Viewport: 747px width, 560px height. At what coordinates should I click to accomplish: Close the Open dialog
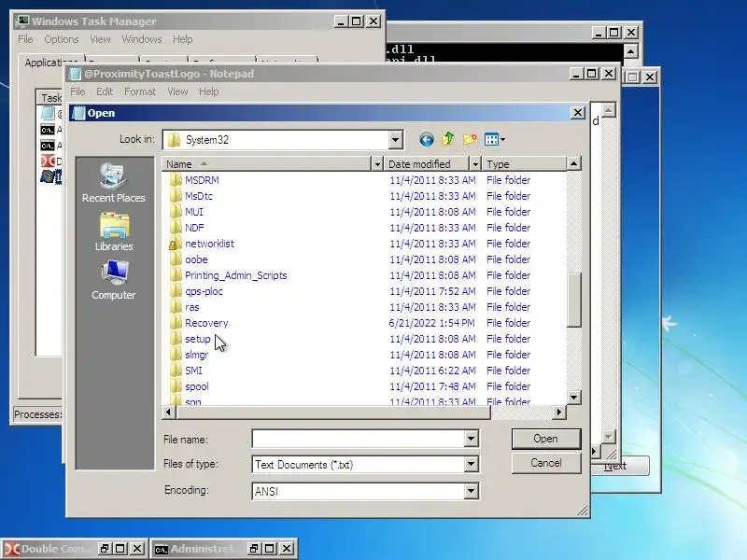[x=578, y=113]
